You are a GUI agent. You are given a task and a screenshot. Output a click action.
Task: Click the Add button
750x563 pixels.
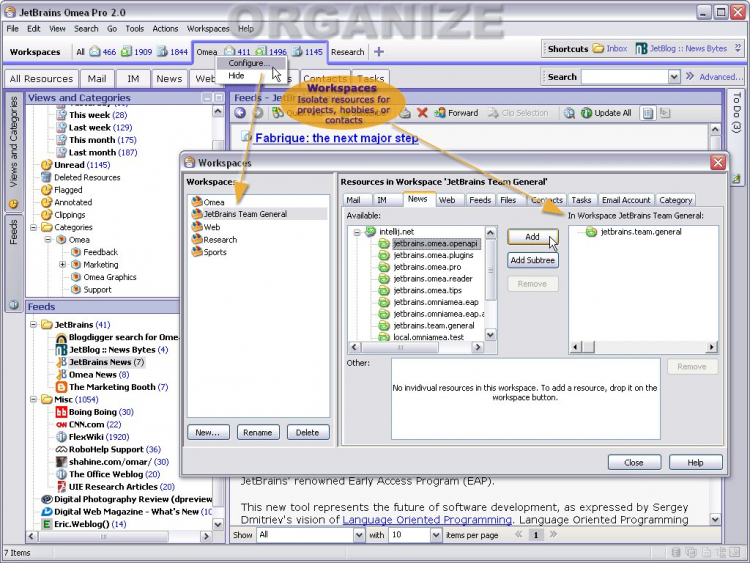(x=532, y=237)
